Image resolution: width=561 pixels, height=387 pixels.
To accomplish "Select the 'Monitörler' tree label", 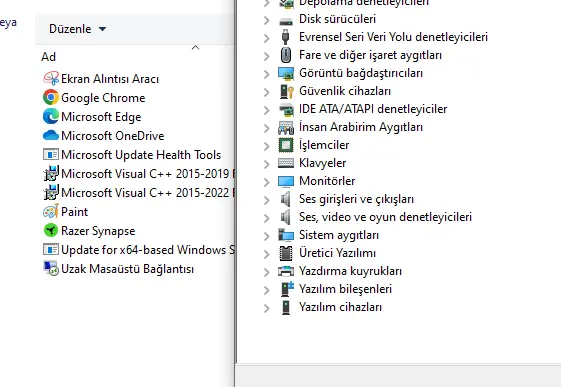I will [x=327, y=181].
